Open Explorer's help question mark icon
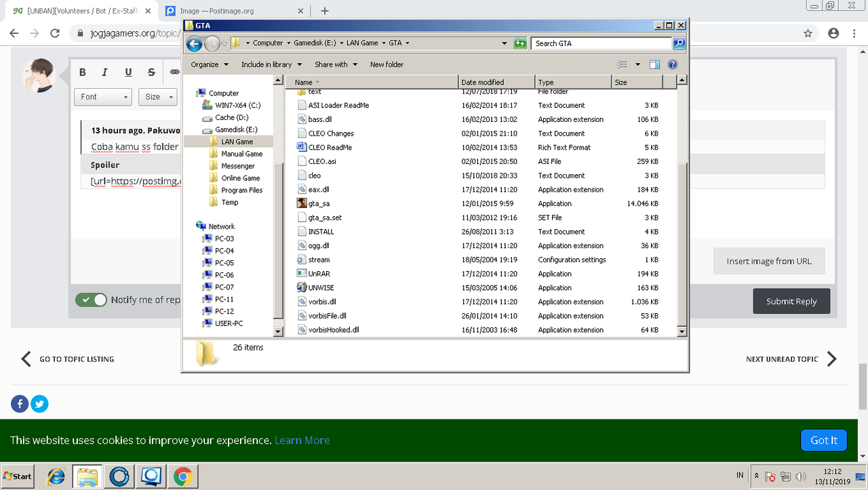This screenshot has height=490, width=868. (x=673, y=64)
